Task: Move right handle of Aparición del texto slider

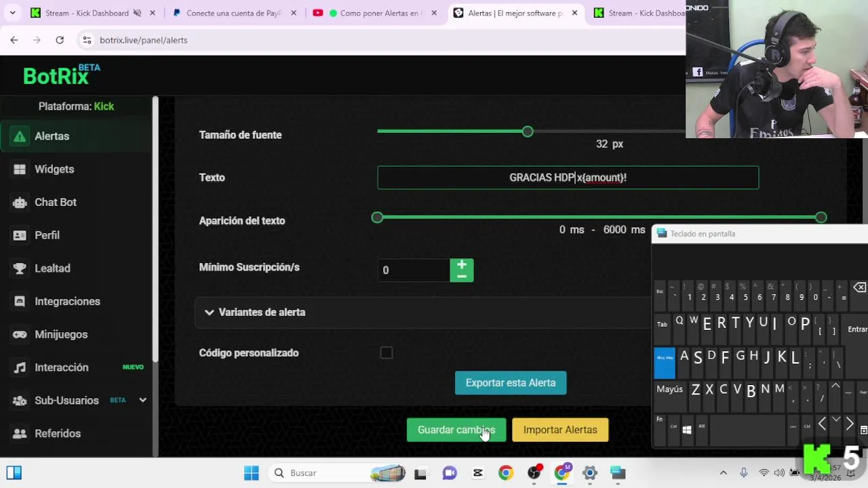Action: pyautogui.click(x=821, y=218)
